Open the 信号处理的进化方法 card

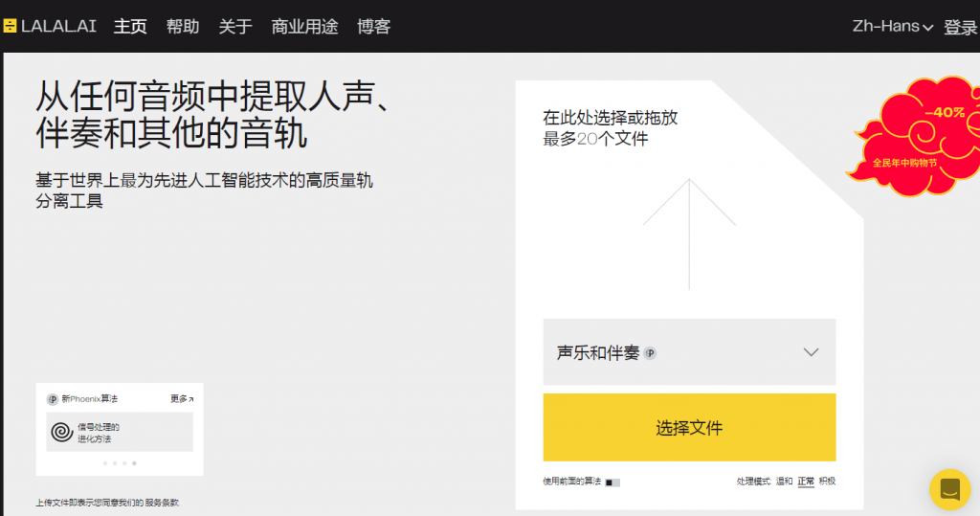click(x=120, y=432)
